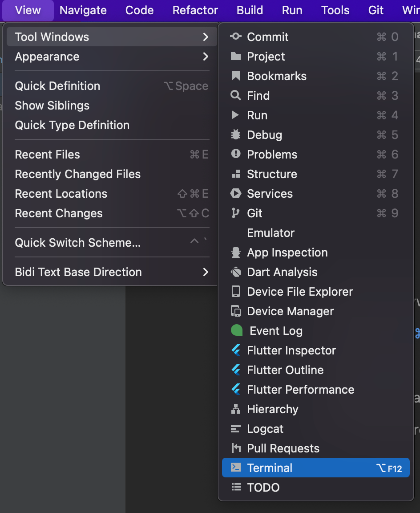The height and width of the screenshot is (513, 420).
Task: Open the Navigate menu in menu bar
Action: (83, 10)
